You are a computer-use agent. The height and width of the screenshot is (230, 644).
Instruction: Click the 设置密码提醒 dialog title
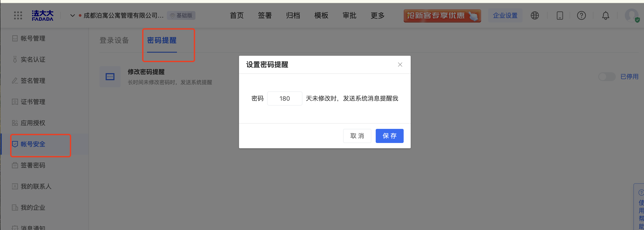[267, 65]
